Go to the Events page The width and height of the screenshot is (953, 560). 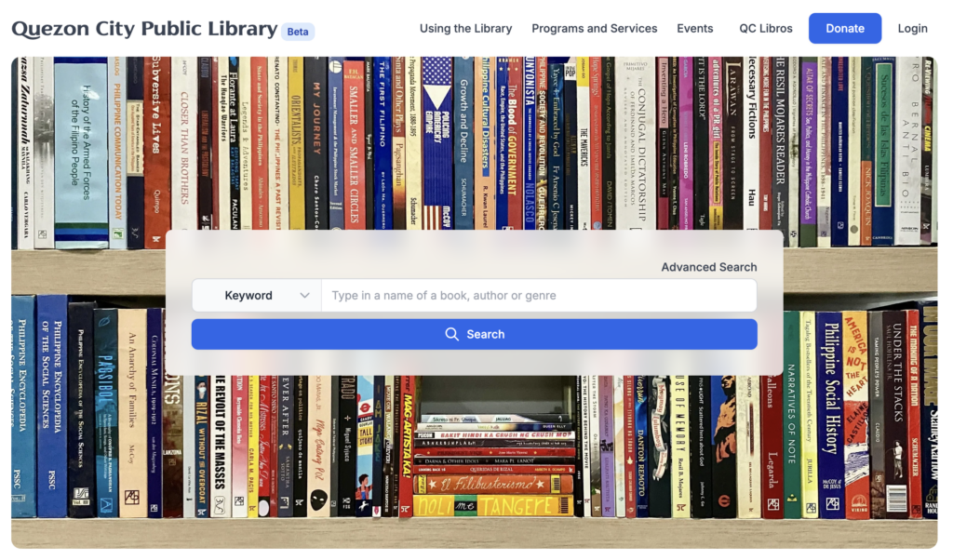(694, 28)
